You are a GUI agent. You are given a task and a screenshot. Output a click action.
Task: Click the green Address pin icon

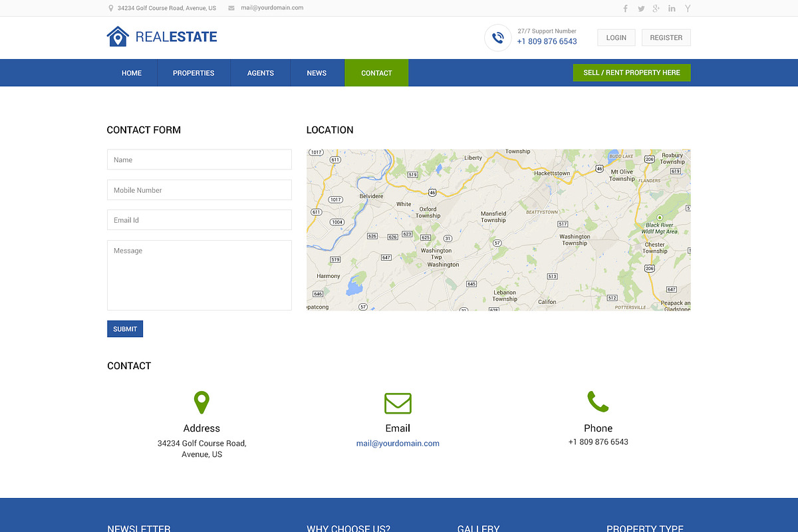pos(201,403)
